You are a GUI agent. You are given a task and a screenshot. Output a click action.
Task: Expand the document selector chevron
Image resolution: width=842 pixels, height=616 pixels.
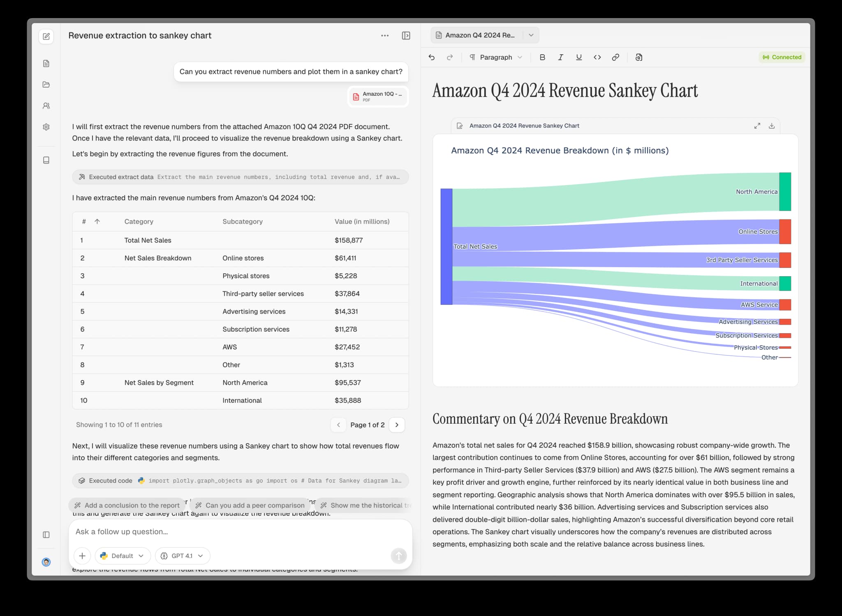coord(531,35)
